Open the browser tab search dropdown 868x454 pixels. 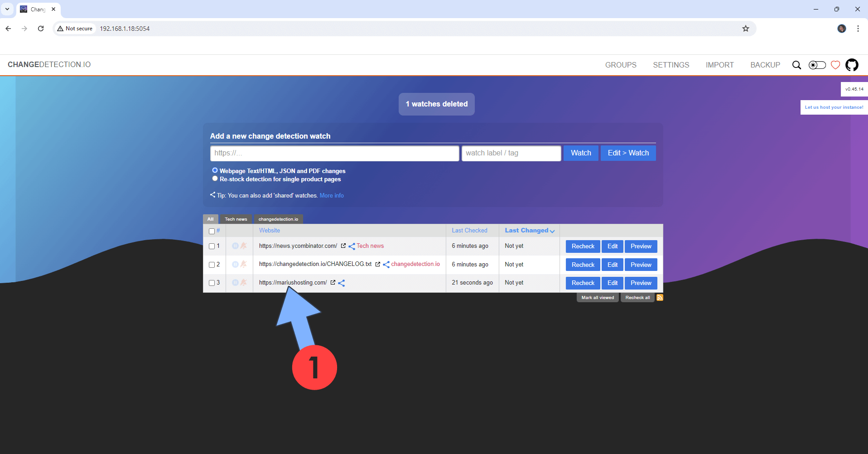[7, 9]
